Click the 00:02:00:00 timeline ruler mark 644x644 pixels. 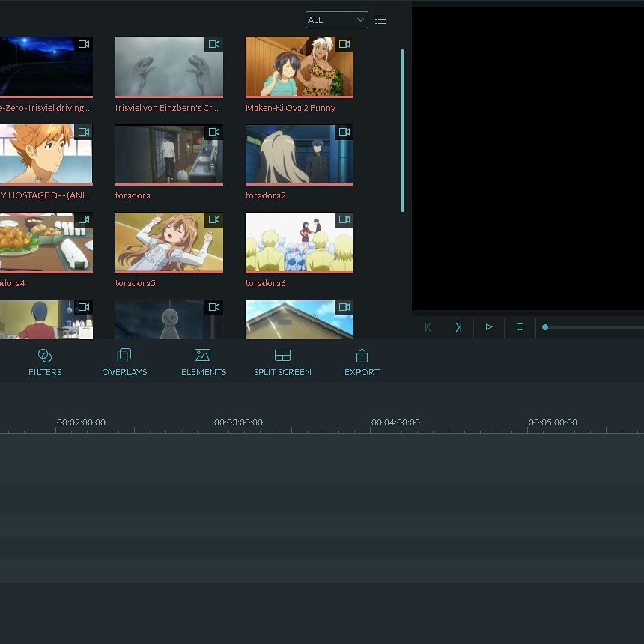(x=81, y=422)
